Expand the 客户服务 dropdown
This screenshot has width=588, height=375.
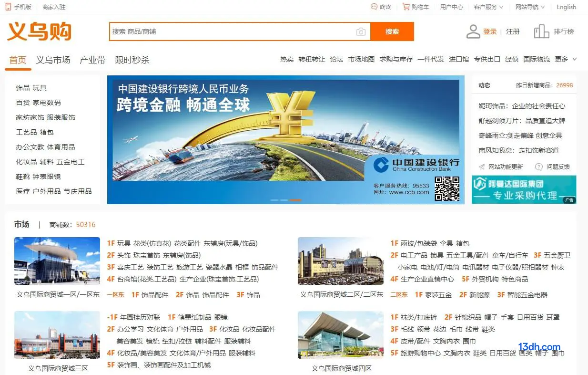[489, 7]
